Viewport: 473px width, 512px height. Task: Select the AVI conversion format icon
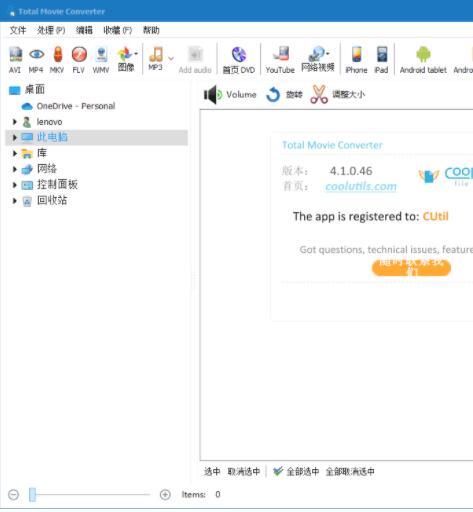[15, 60]
